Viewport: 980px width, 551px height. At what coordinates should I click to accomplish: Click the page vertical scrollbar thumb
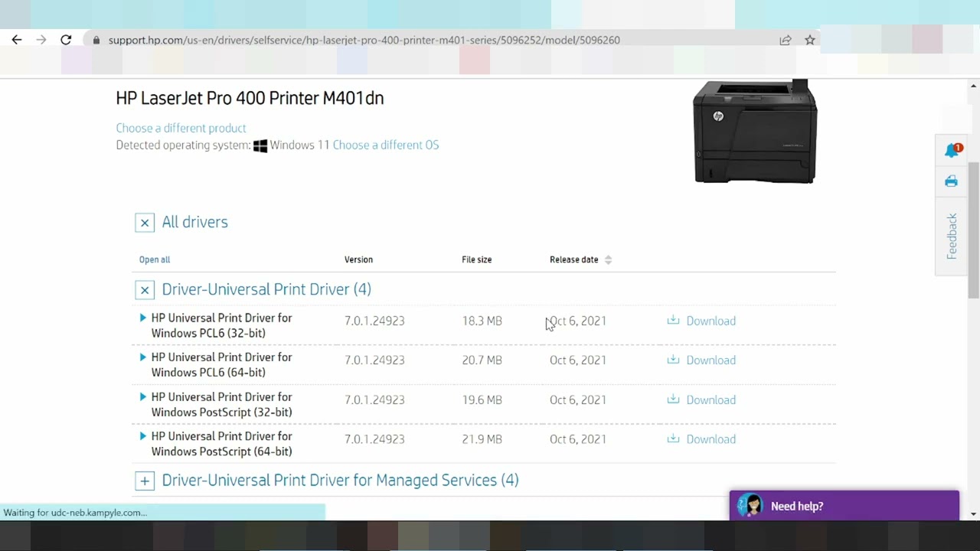tap(973, 230)
